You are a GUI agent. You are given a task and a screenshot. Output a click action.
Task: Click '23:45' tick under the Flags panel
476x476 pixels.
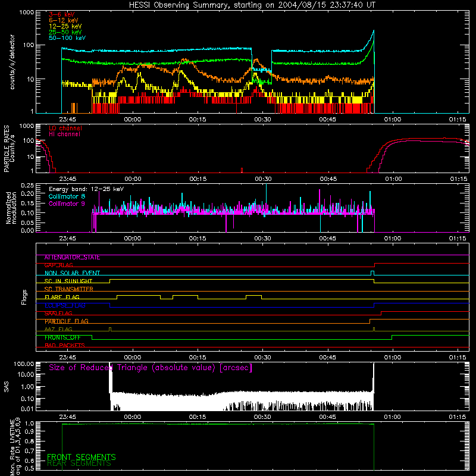coord(67,358)
